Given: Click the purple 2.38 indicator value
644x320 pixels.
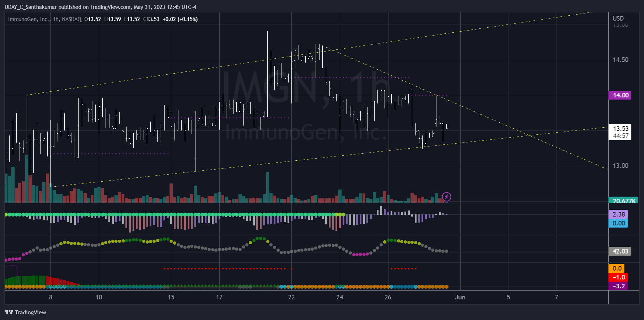Looking at the screenshot, I should click(x=619, y=214).
